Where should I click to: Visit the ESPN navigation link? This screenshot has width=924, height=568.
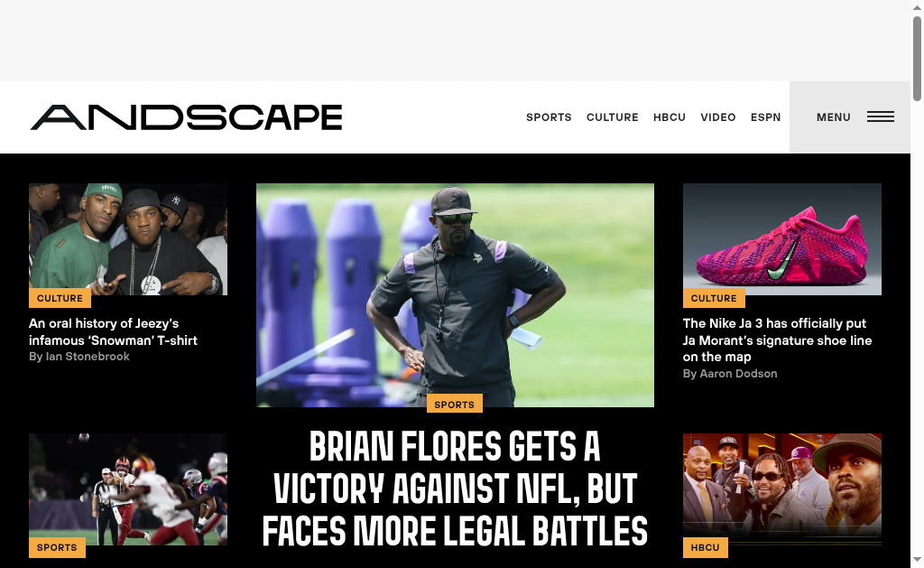(x=765, y=117)
